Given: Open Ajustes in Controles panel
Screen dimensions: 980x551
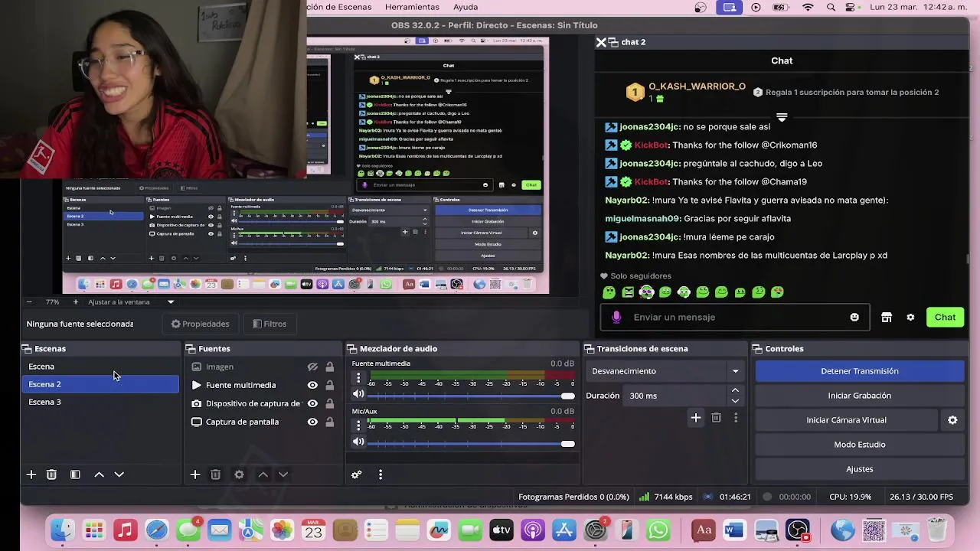Looking at the screenshot, I should (860, 469).
